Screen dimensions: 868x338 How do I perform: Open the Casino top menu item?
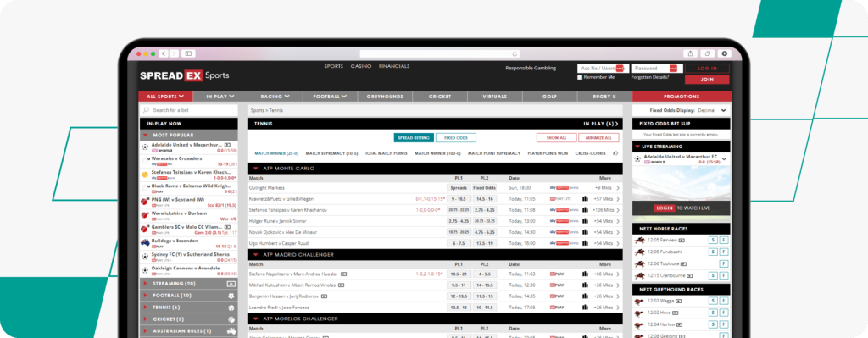[x=361, y=66]
